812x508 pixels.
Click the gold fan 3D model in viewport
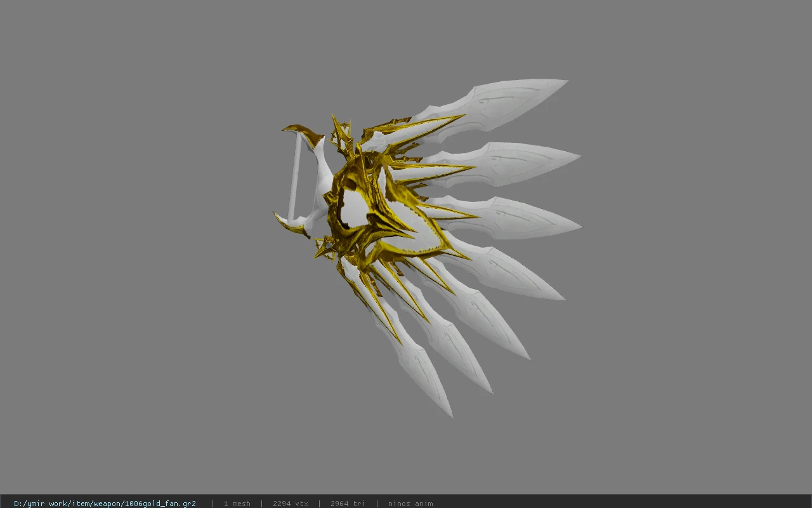pos(428,248)
